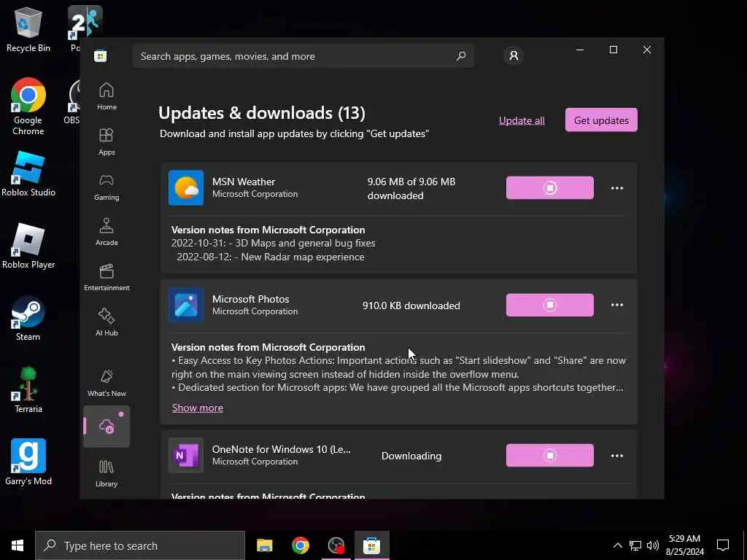Viewport: 747px width, 560px height.
Task: Show hidden tray icons chevron
Action: click(617, 545)
